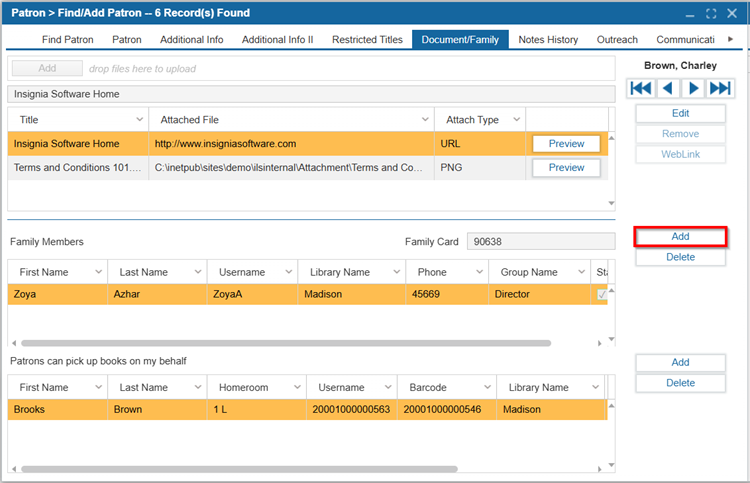The width and height of the screenshot is (750, 483).
Task: Open Homeroom column dropdown
Action: click(x=297, y=387)
